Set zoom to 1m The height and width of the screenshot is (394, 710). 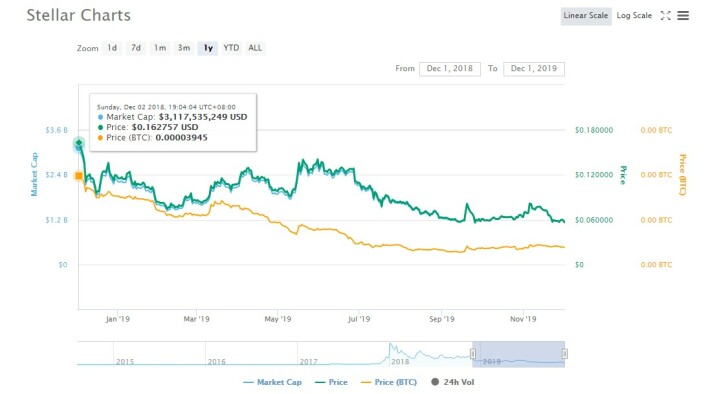click(160, 48)
